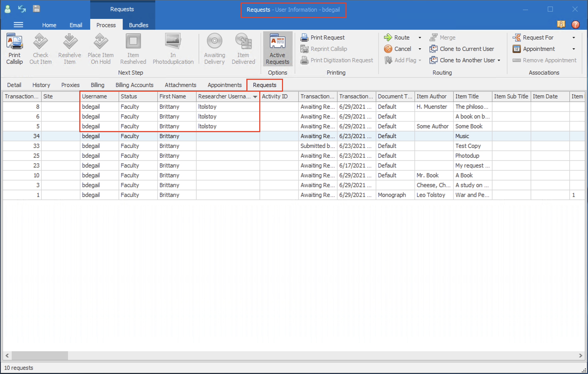Click the Route green arrow icon

(x=388, y=37)
